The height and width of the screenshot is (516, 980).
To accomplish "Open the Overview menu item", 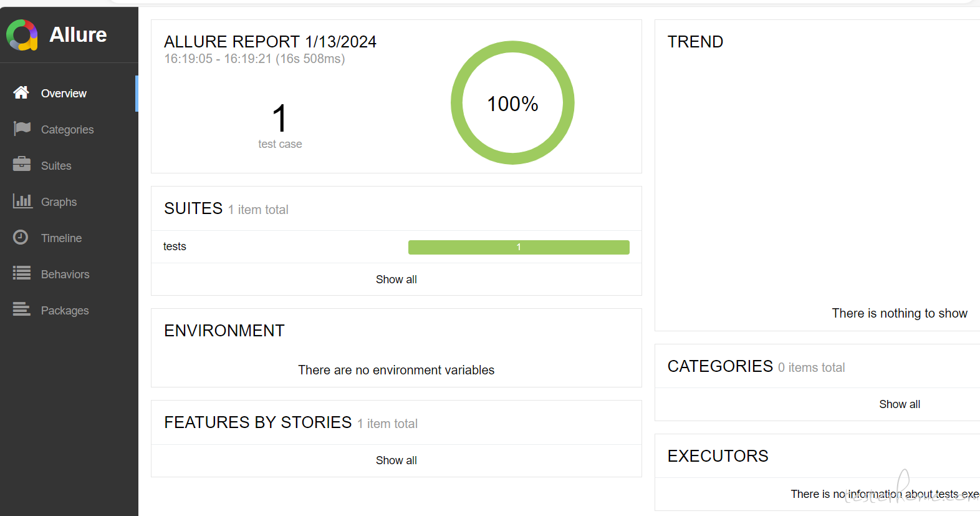I will tap(69, 94).
